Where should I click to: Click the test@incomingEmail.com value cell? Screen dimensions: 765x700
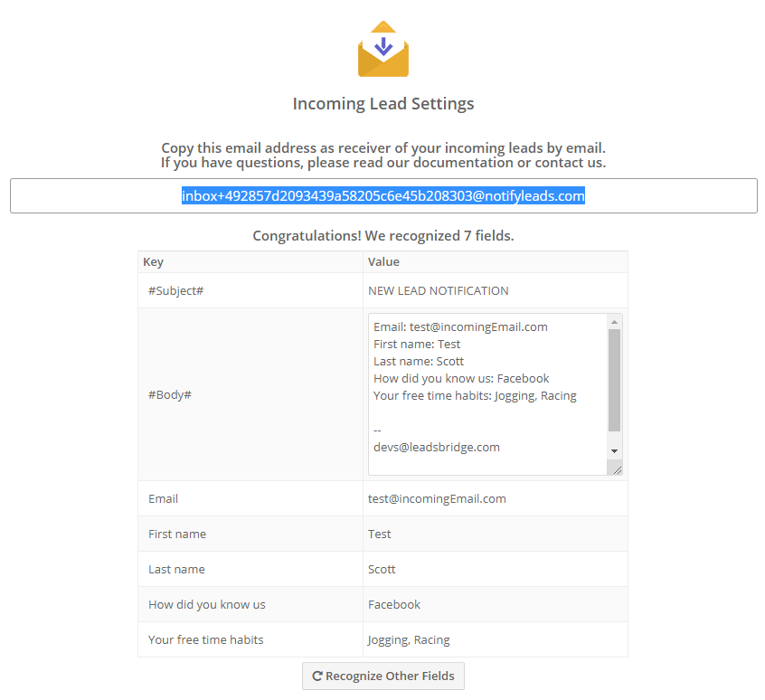click(x=496, y=498)
